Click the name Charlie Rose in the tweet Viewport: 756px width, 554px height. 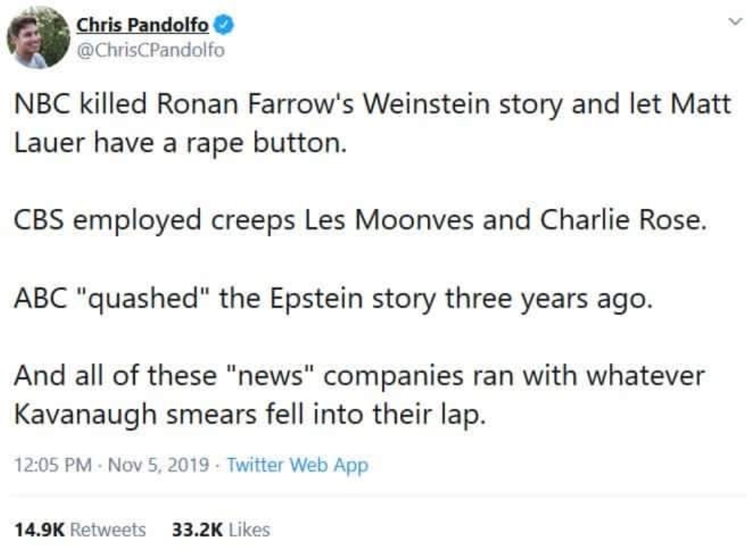pos(623,220)
